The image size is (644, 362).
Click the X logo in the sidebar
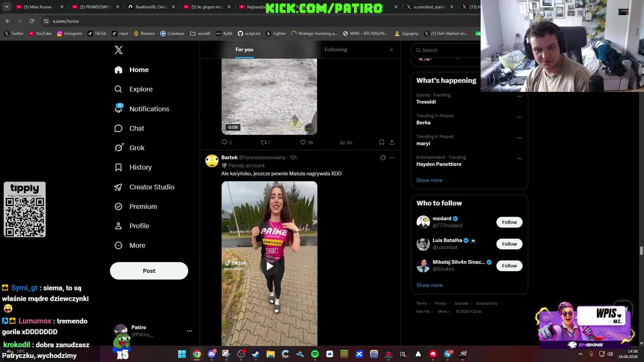pyautogui.click(x=119, y=50)
